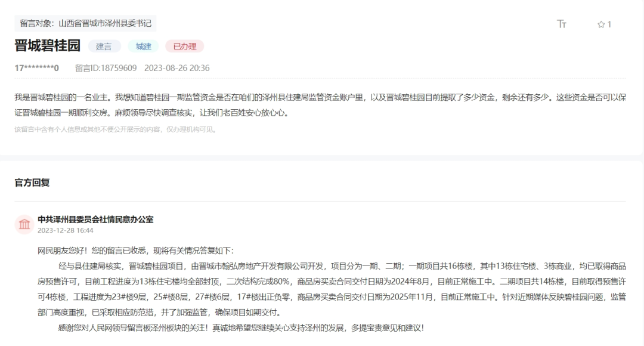Click the greeting line 网民朋友您好

(135, 251)
